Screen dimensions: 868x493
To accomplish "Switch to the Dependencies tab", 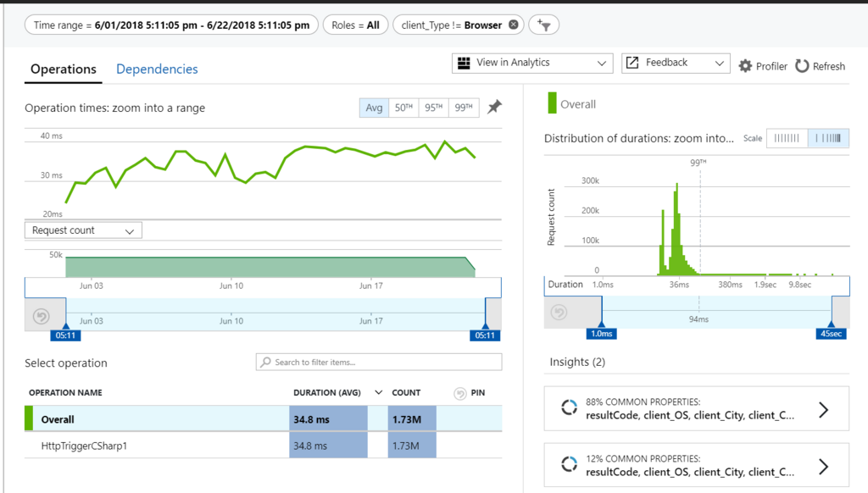I will (x=157, y=69).
